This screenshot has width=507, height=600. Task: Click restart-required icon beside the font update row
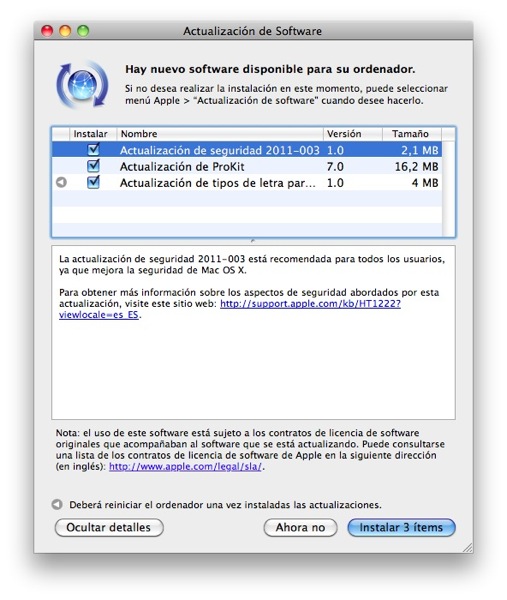tap(61, 183)
